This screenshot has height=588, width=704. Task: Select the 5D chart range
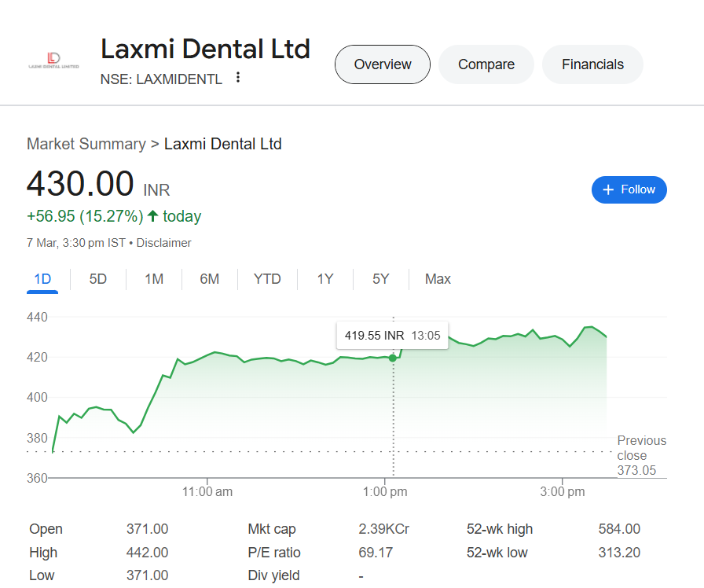(x=98, y=279)
